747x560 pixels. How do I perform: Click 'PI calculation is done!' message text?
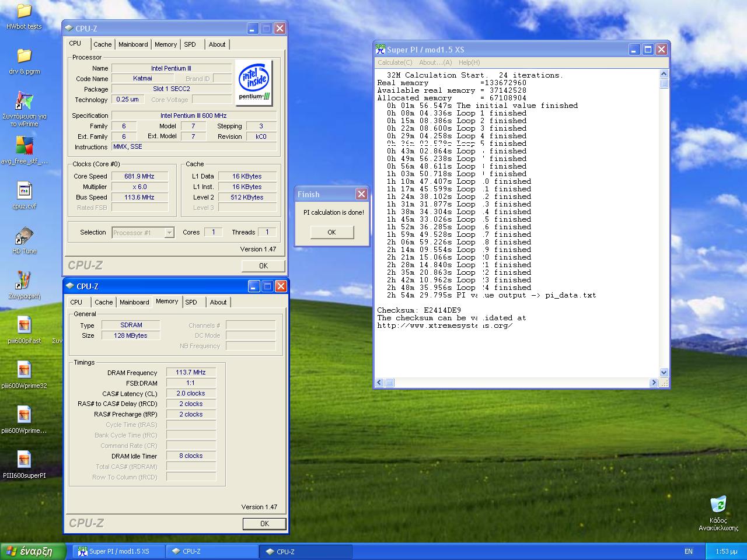333,212
